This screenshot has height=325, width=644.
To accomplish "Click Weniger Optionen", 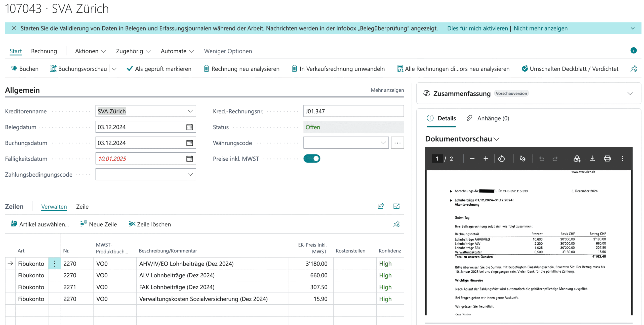I will click(228, 51).
